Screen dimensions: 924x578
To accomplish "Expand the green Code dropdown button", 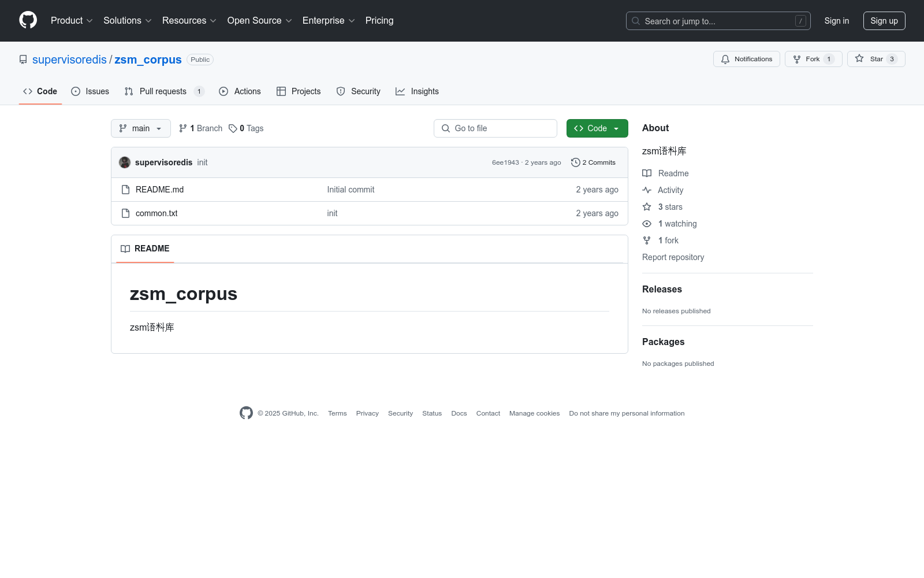I will pos(597,128).
